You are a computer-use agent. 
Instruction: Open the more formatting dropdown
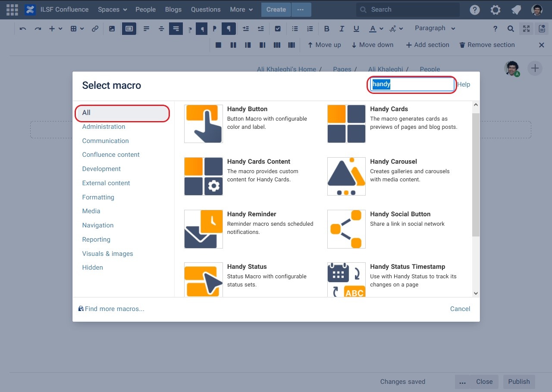tap(396, 28)
